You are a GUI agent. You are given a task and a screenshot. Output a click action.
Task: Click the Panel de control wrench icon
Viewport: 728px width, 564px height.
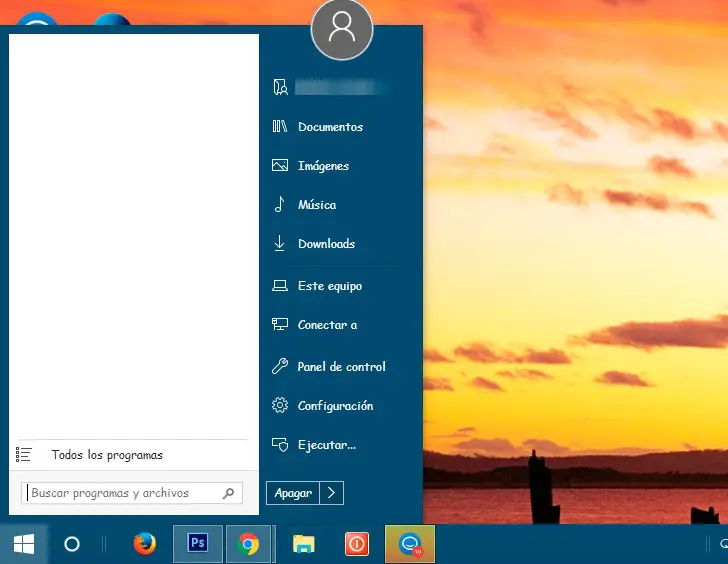tap(280, 366)
